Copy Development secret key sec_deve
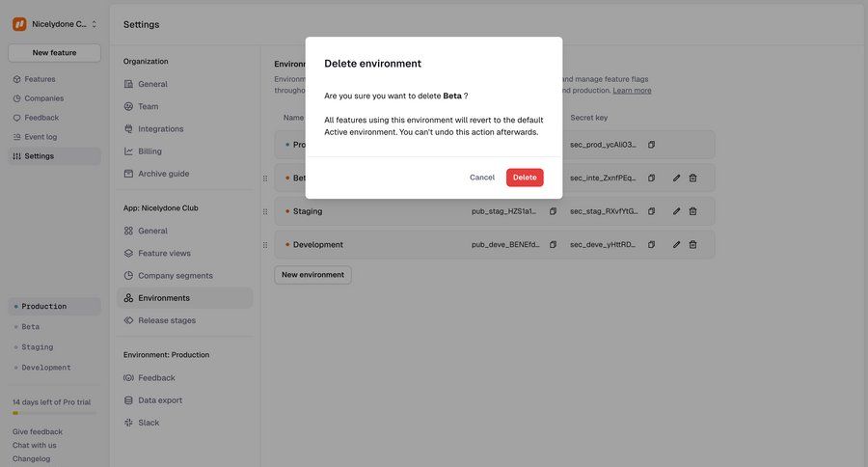 click(x=652, y=244)
